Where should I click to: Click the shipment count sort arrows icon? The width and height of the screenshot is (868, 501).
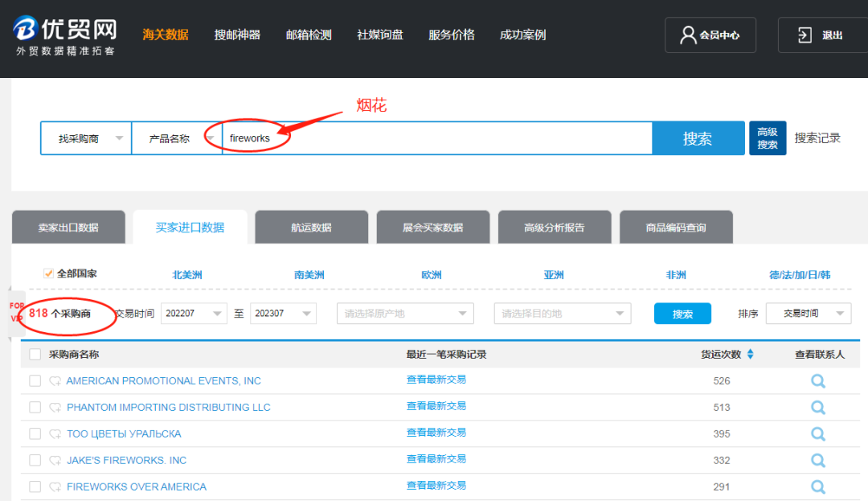click(x=751, y=355)
